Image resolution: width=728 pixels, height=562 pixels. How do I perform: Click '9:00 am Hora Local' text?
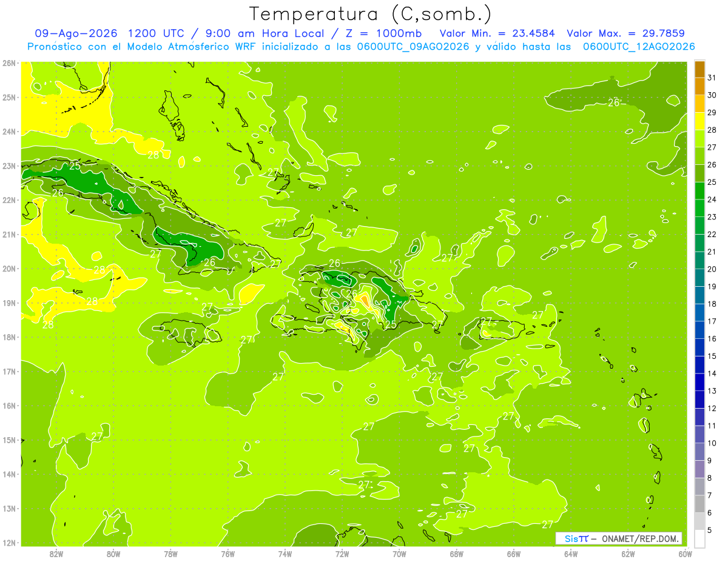click(265, 33)
